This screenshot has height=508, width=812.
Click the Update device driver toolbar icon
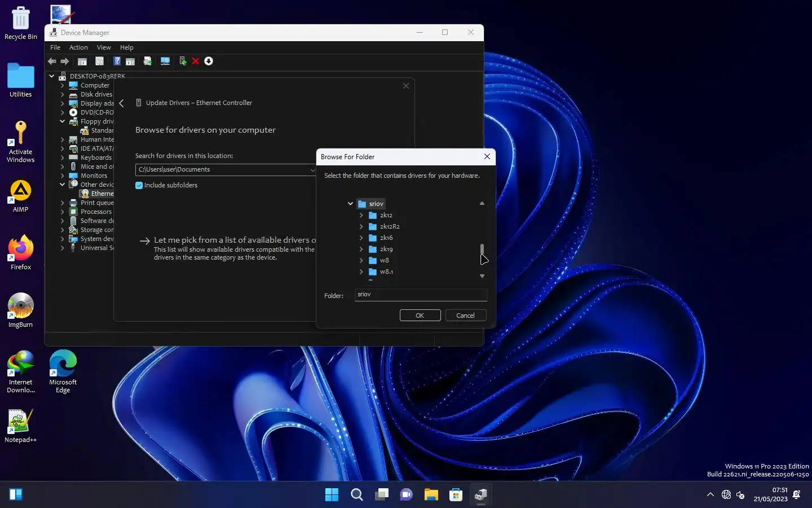tap(183, 61)
